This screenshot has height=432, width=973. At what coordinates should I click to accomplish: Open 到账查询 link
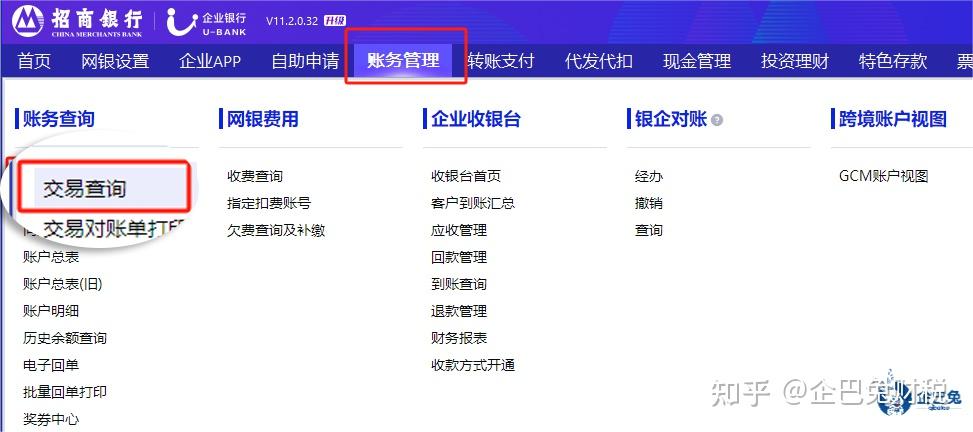459,284
